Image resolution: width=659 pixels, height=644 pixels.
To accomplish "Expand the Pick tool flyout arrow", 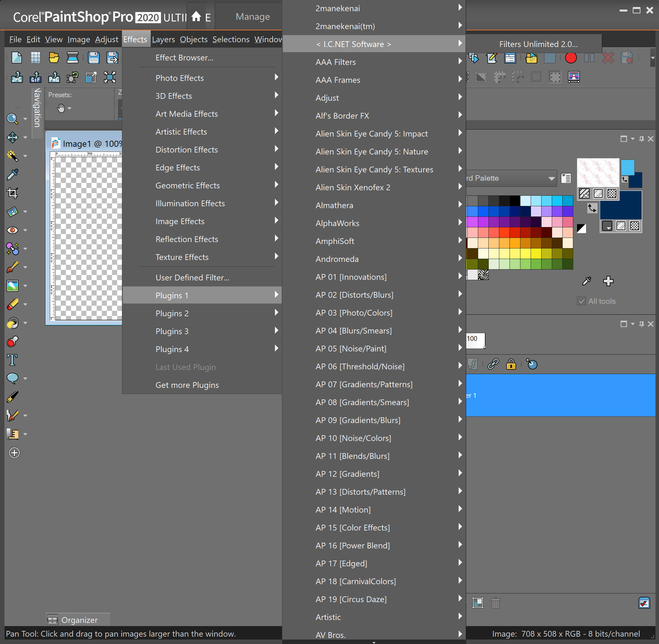I will tap(25, 137).
